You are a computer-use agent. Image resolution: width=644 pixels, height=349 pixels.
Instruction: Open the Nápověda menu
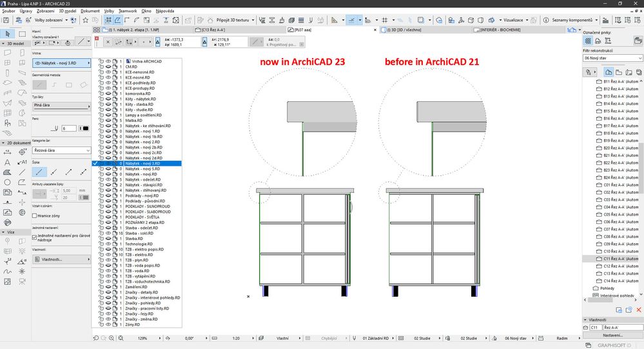[164, 11]
